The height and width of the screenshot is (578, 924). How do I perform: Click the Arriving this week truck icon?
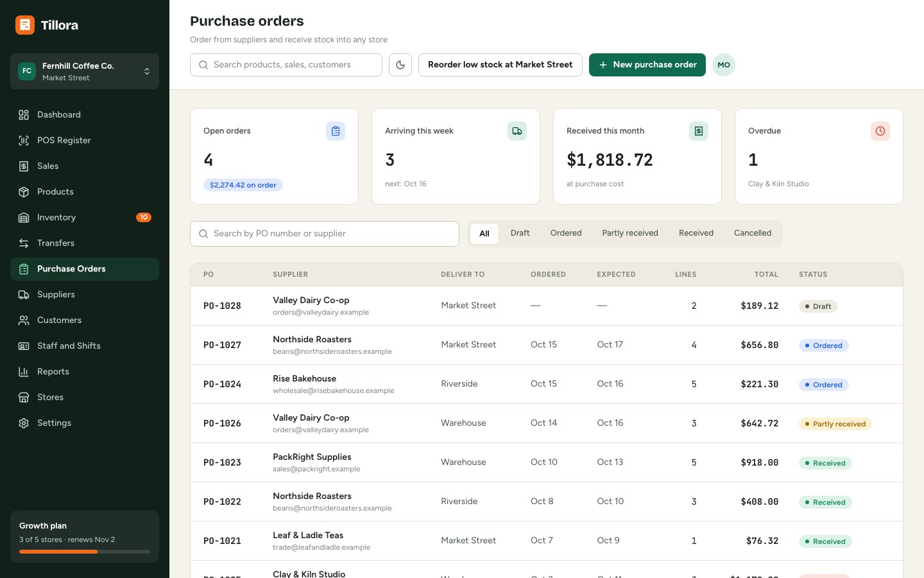(517, 131)
